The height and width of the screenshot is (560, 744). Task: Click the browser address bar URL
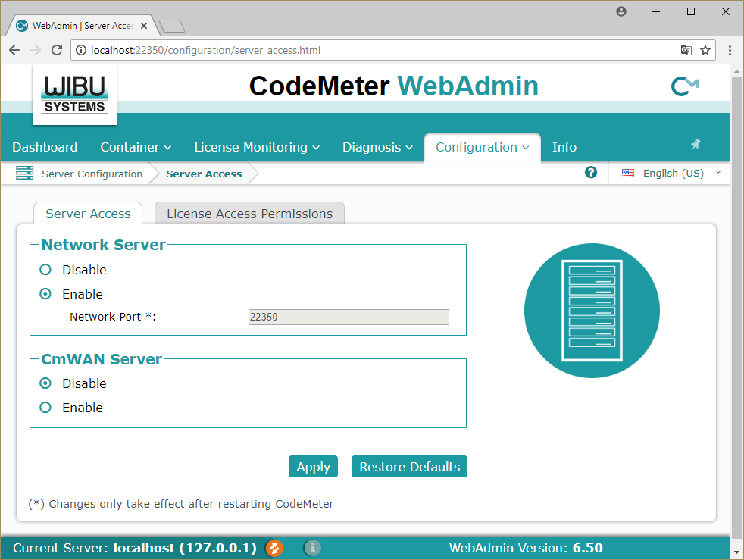coord(205,50)
